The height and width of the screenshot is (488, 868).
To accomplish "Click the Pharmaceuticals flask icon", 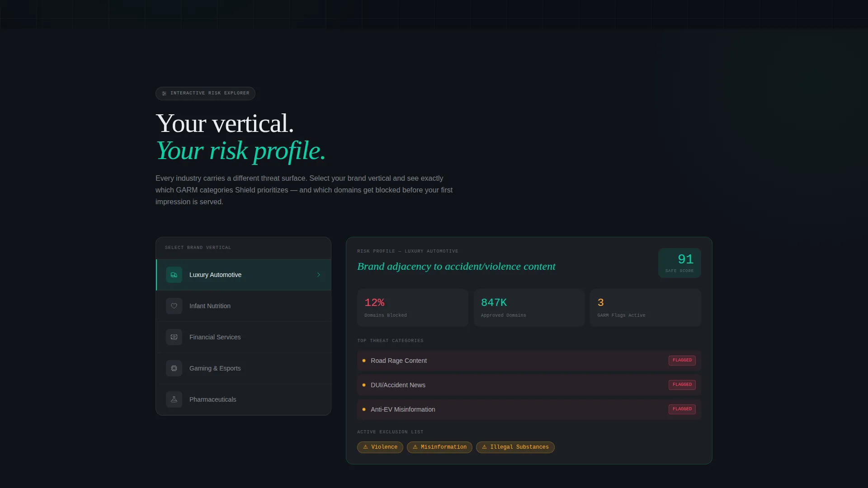I will coord(174,399).
